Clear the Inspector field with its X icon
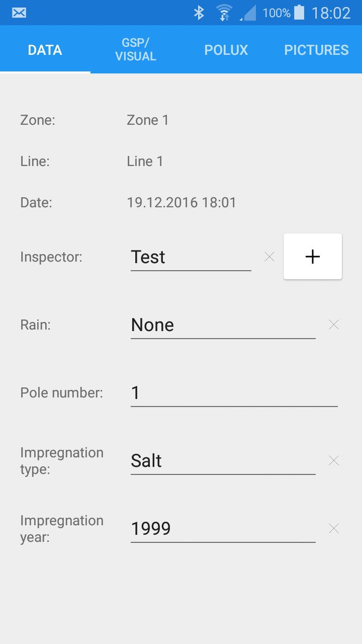The height and width of the screenshot is (644, 362). (x=269, y=257)
